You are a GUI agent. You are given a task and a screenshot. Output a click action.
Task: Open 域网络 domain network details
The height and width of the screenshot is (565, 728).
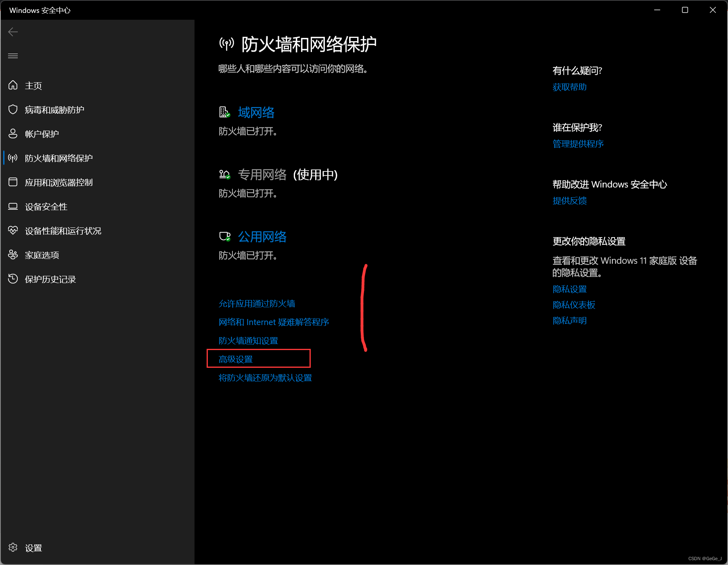[255, 113]
